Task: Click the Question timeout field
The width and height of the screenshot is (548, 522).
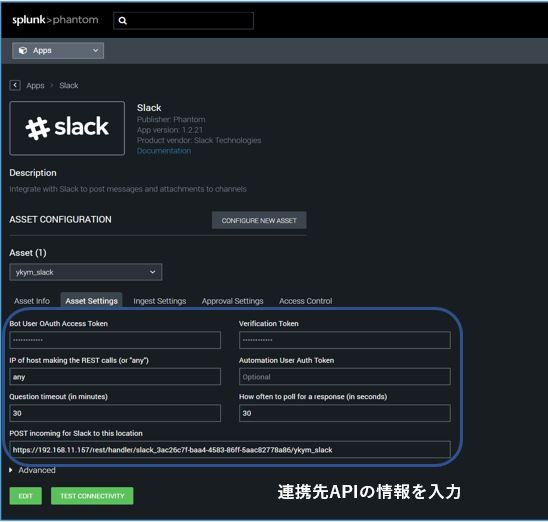Action: coord(115,413)
